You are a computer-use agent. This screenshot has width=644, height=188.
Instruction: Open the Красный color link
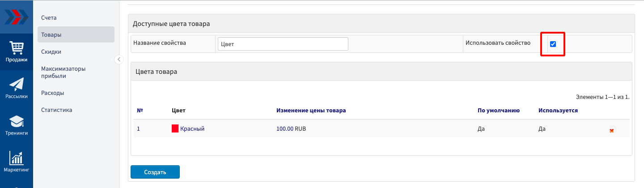[192, 129]
